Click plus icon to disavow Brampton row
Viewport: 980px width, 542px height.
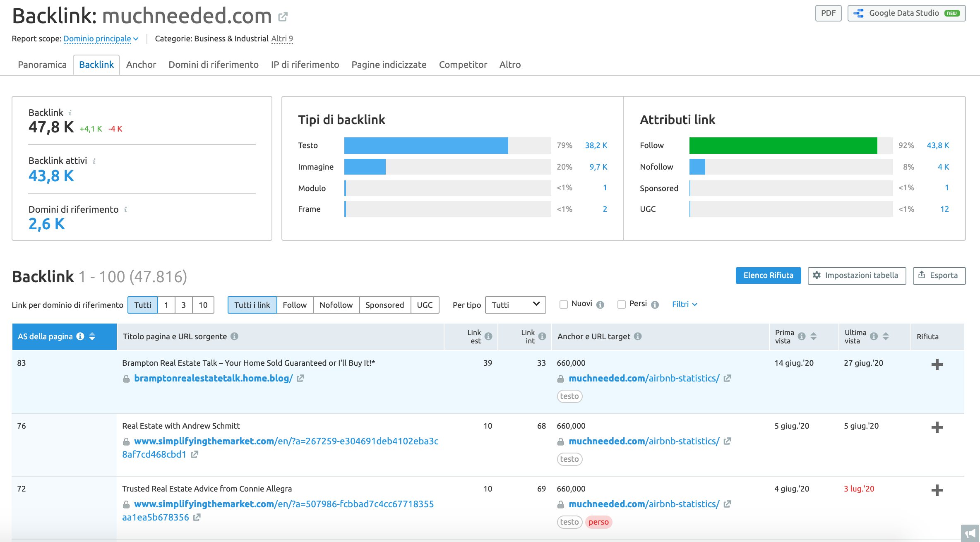pyautogui.click(x=937, y=365)
